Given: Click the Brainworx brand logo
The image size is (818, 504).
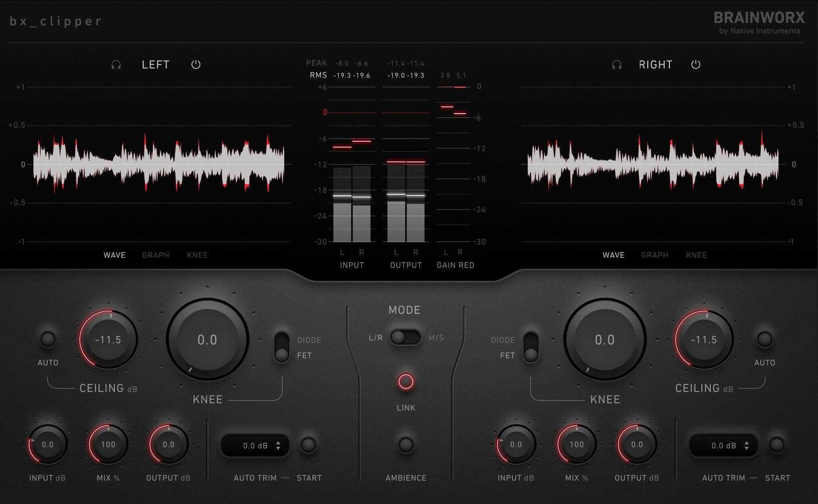Looking at the screenshot, I should 759,23.
